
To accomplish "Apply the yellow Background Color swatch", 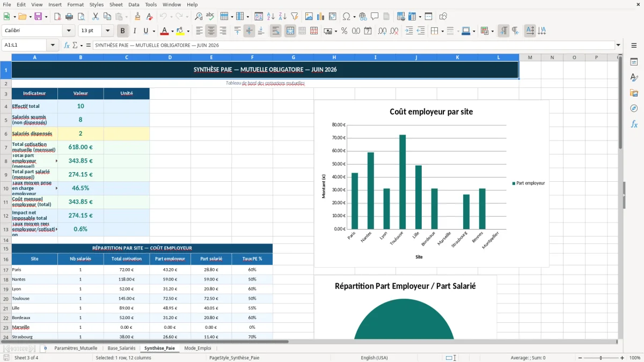I will [180, 31].
